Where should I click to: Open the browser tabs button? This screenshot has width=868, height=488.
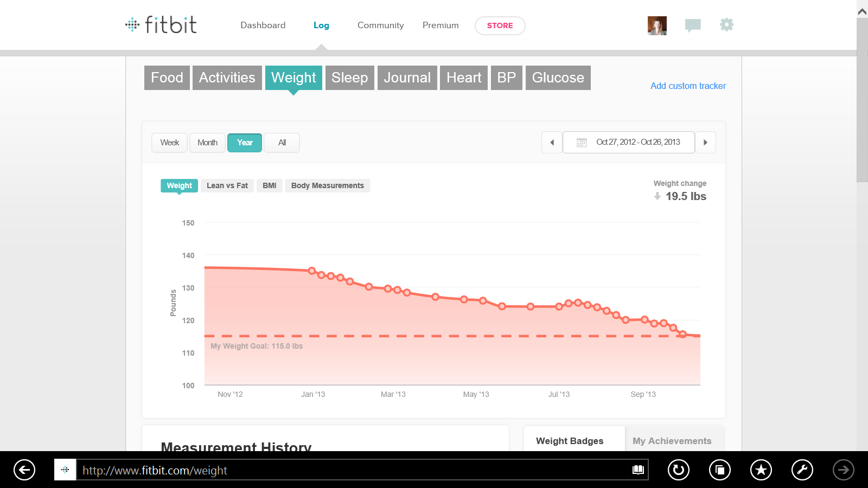click(x=720, y=470)
